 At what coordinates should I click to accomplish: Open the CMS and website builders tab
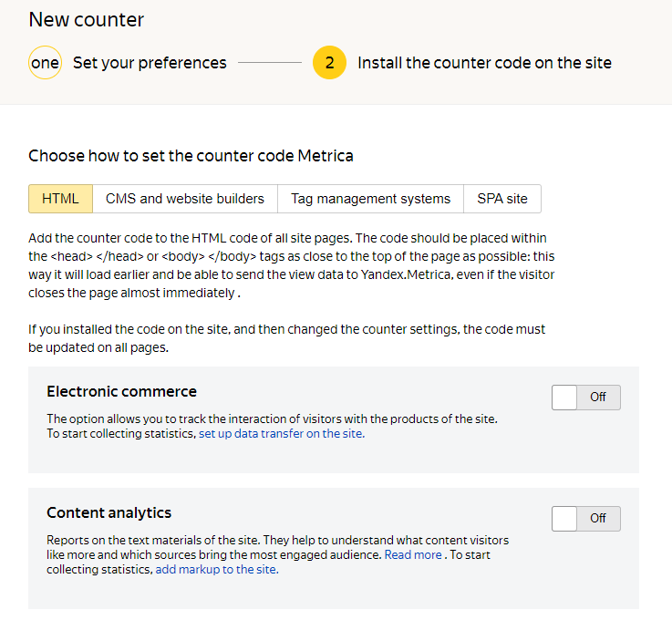click(185, 199)
